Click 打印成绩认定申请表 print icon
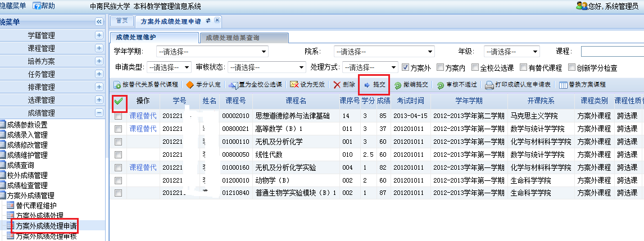The height and width of the screenshot is (241, 644). click(x=489, y=85)
